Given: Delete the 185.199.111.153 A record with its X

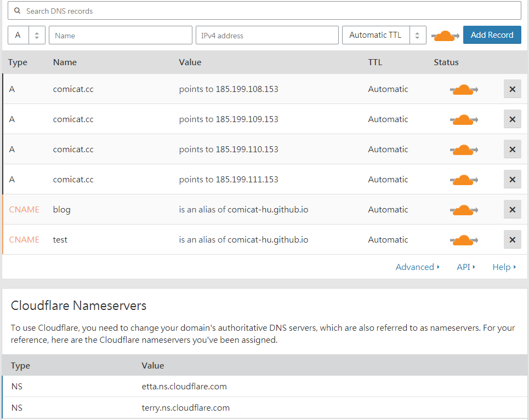Looking at the screenshot, I should tap(512, 179).
